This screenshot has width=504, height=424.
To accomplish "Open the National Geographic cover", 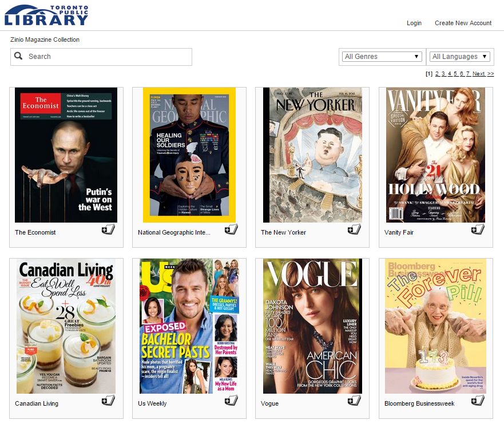I will 189,155.
